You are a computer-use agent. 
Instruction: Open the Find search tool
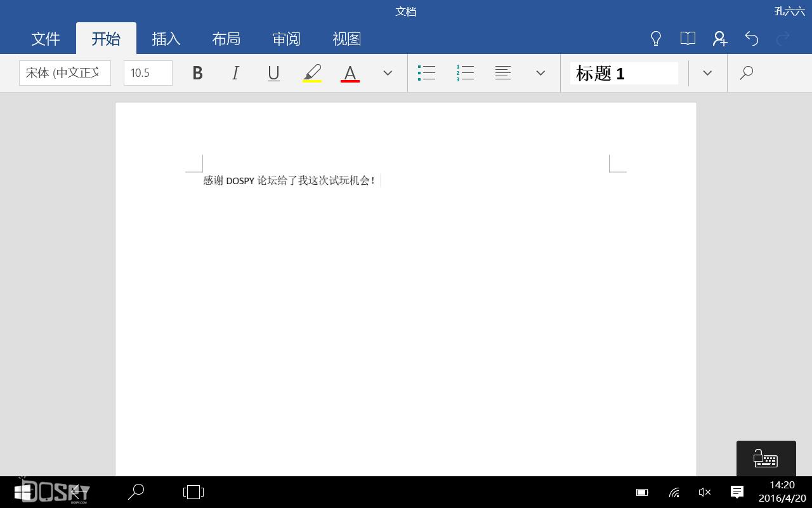pos(747,72)
